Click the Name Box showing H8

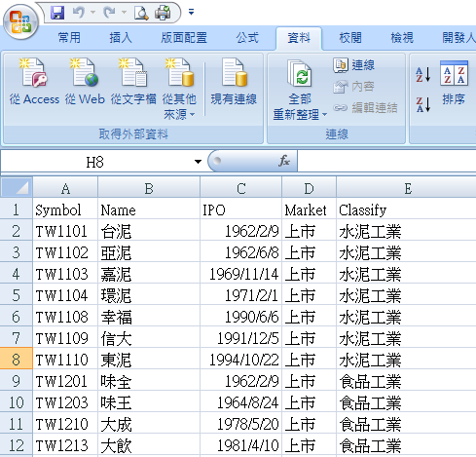94,162
